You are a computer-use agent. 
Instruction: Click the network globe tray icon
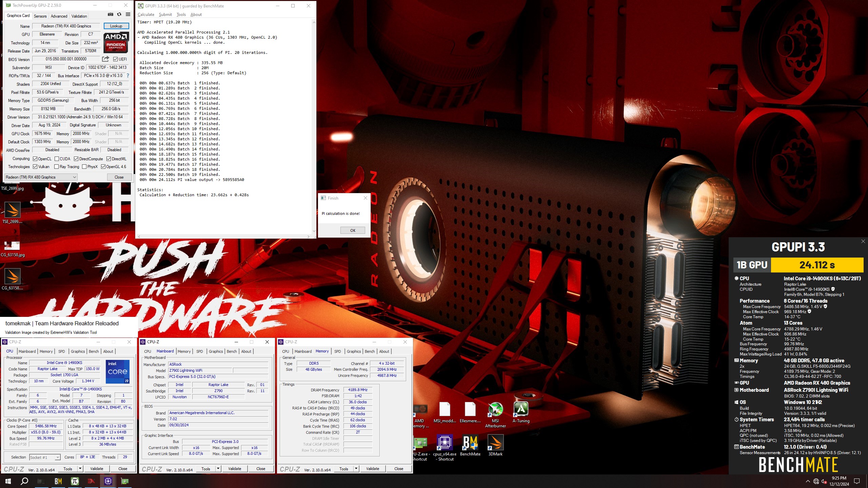[816, 482]
